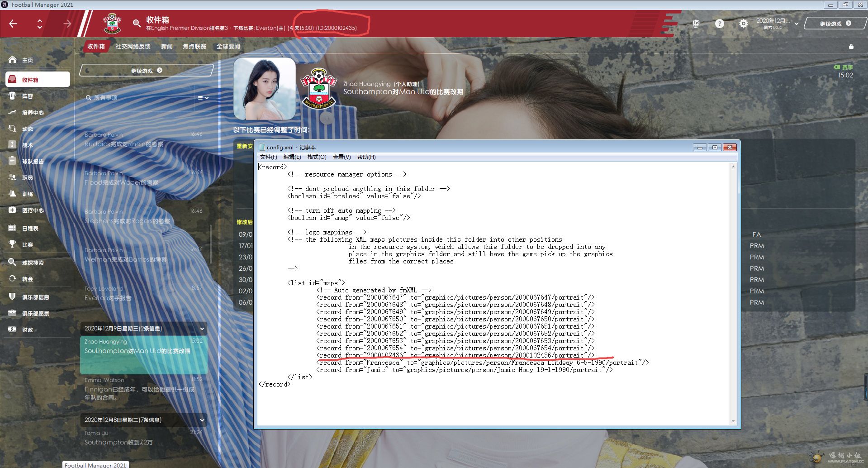Open 帮助(H) menu in Notepad
Screen dimensions: 868x468
tap(366, 157)
